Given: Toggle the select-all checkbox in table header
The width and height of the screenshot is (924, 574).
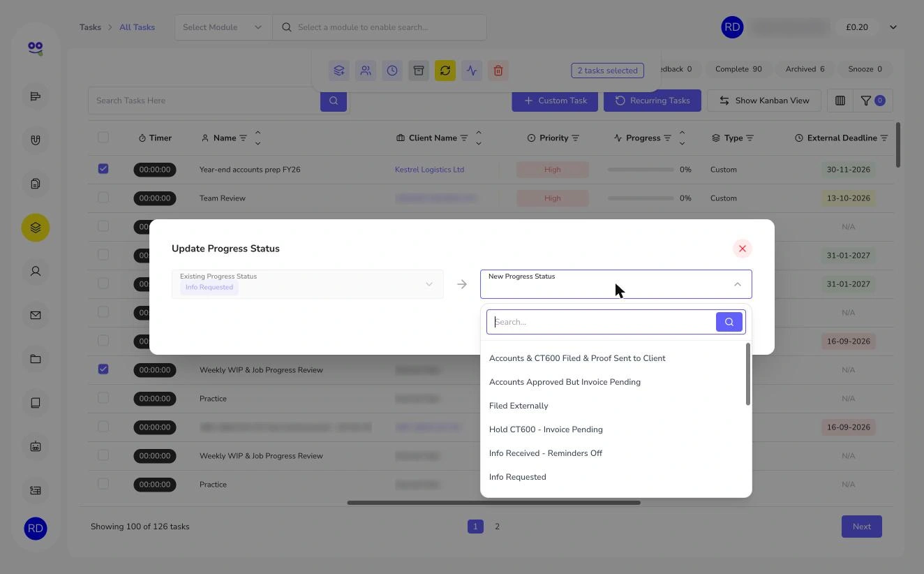Looking at the screenshot, I should (103, 138).
